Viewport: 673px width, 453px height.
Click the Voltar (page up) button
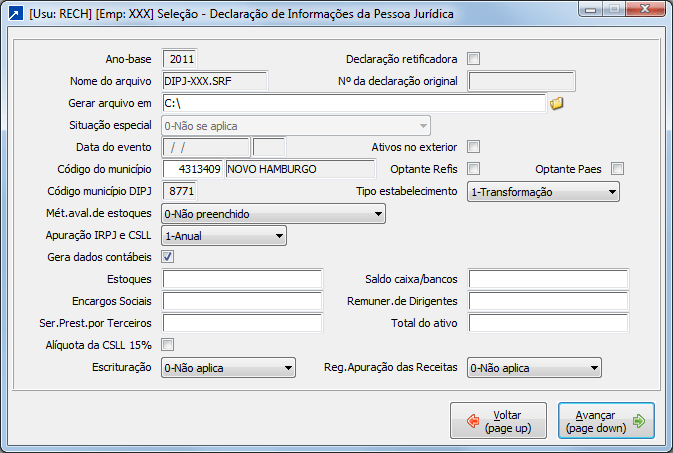click(498, 420)
